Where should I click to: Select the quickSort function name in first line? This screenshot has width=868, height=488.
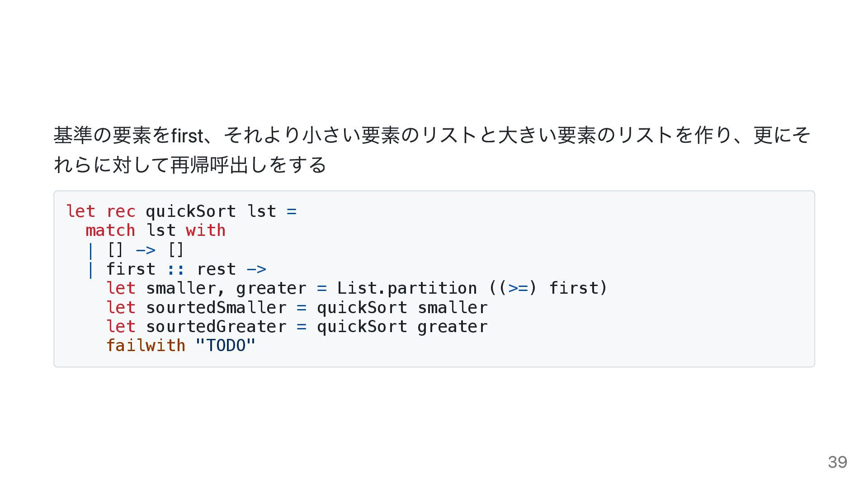[190, 211]
